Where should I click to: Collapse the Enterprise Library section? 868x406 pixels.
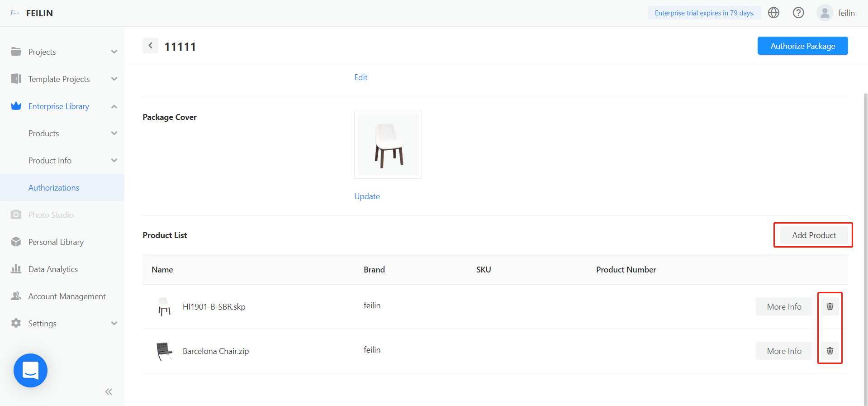pos(114,106)
